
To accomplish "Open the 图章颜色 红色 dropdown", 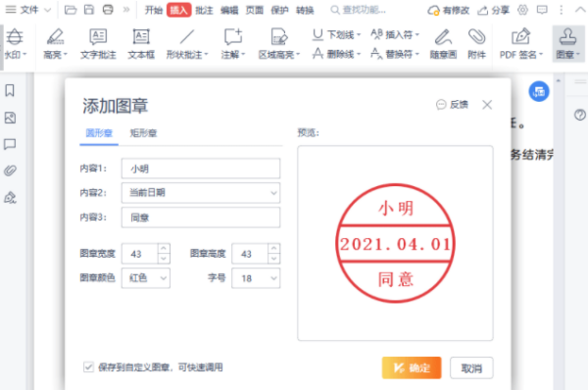I will point(146,278).
